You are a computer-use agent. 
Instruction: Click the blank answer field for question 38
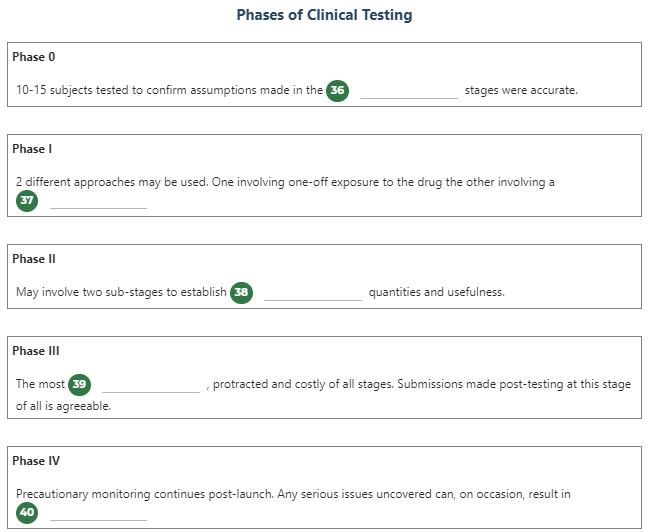coord(312,294)
